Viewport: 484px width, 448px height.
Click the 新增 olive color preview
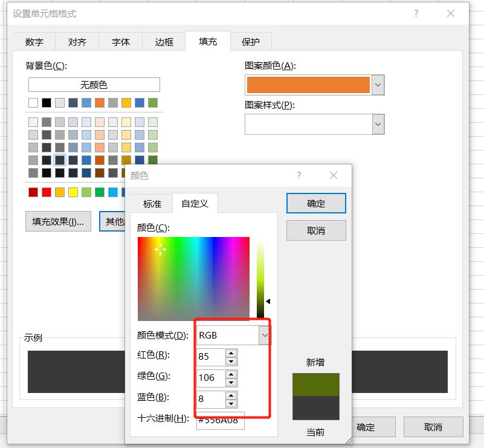(316, 385)
